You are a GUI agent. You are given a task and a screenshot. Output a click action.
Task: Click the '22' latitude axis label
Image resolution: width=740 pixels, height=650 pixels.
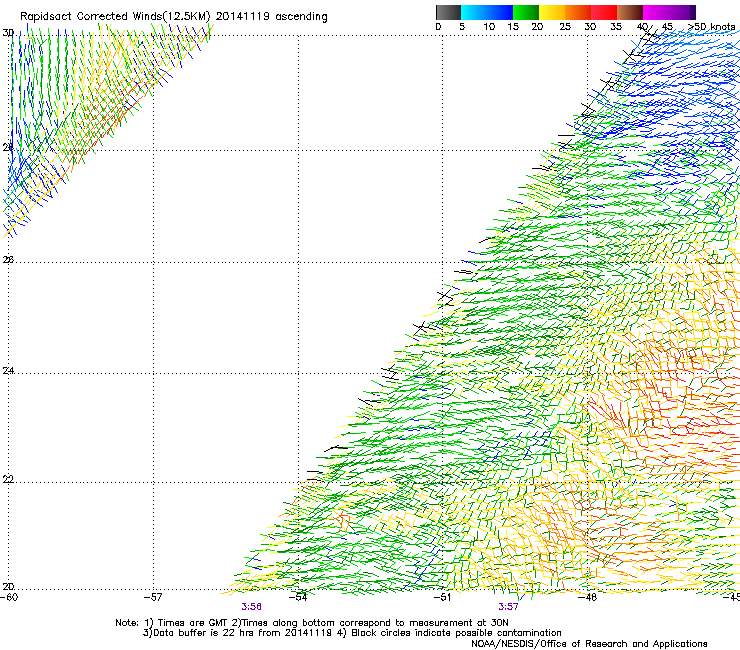click(x=8, y=479)
